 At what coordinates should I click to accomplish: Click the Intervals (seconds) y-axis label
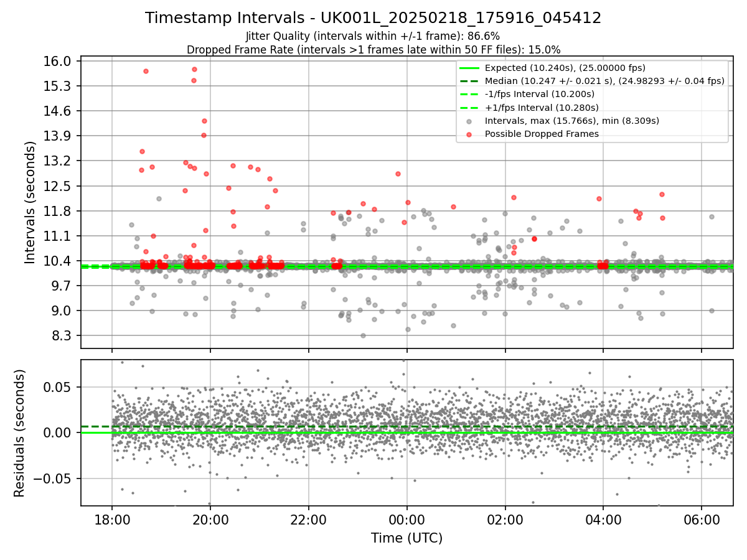31,202
